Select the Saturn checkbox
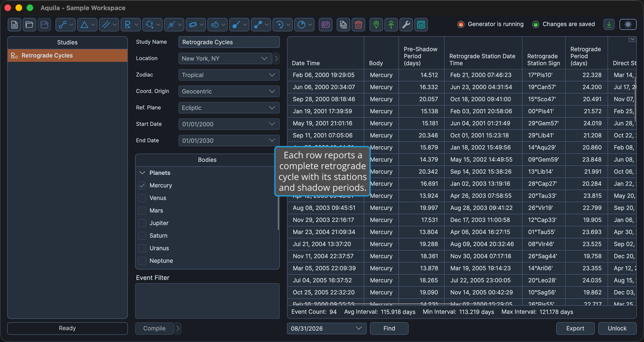This screenshot has width=644, height=342. pos(142,236)
